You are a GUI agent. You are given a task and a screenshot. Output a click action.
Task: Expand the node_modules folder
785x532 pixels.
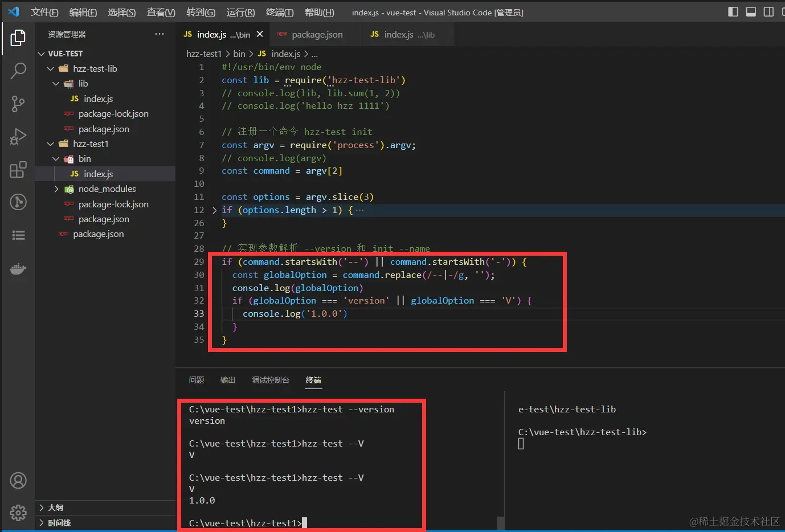pos(56,189)
